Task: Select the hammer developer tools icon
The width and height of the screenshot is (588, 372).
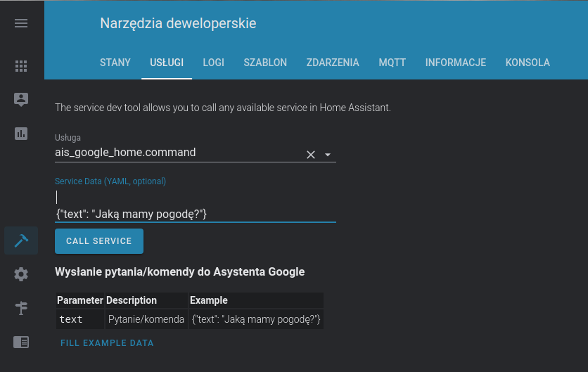Action: (21, 240)
